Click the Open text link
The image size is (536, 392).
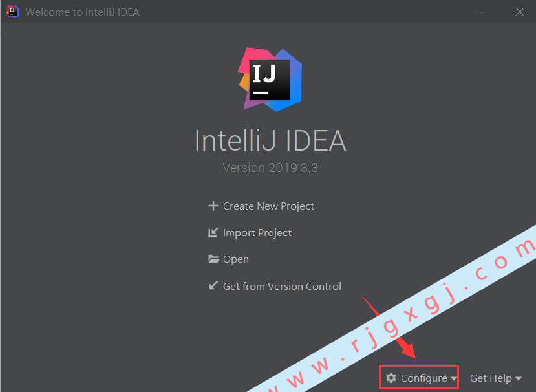(x=236, y=259)
